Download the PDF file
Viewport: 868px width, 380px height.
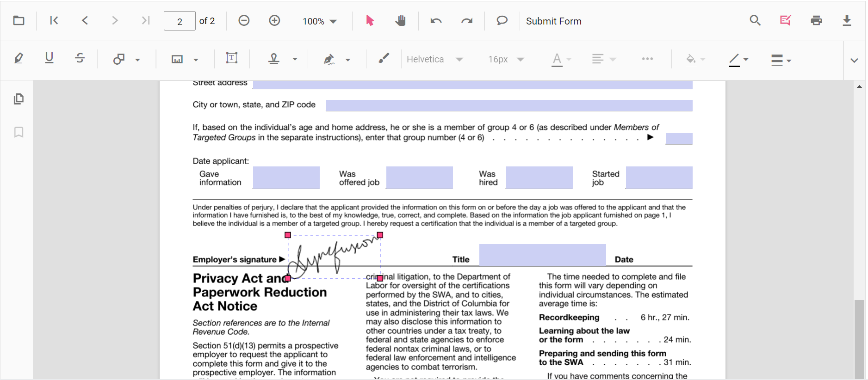pyautogui.click(x=847, y=21)
